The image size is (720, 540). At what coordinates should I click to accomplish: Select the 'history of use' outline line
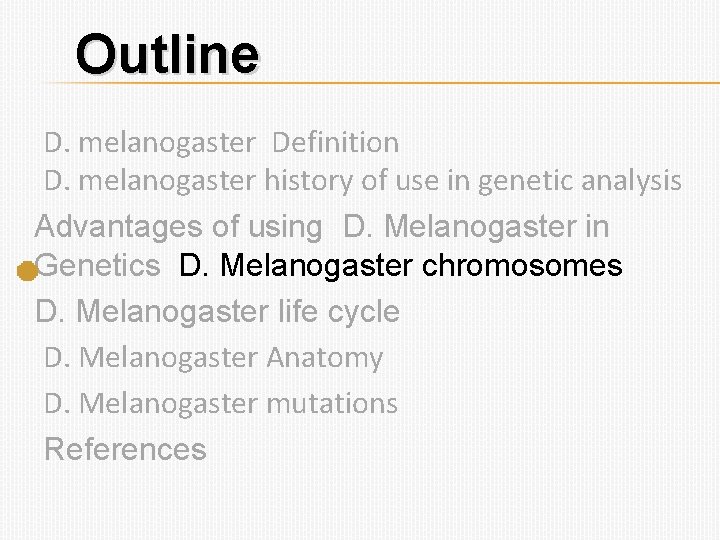(x=363, y=181)
